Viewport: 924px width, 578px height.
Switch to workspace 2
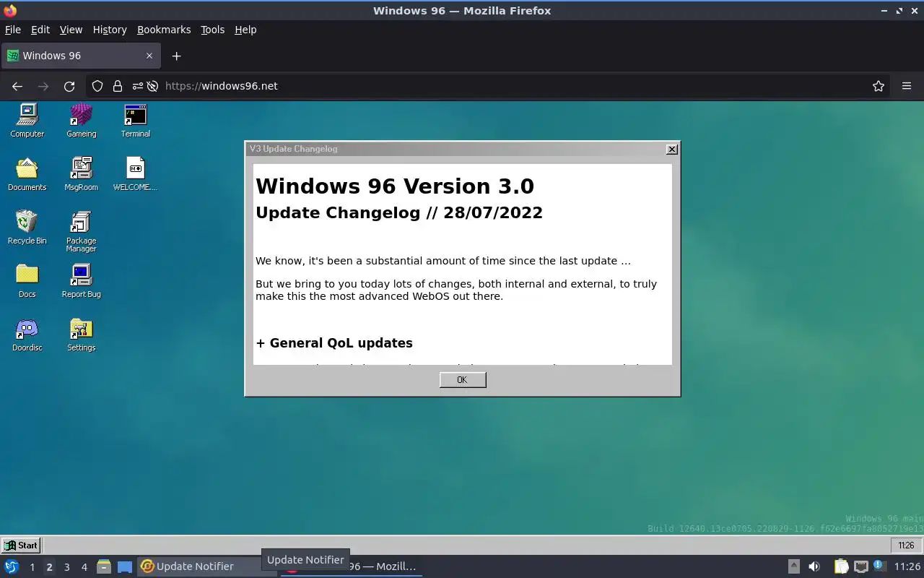point(49,567)
